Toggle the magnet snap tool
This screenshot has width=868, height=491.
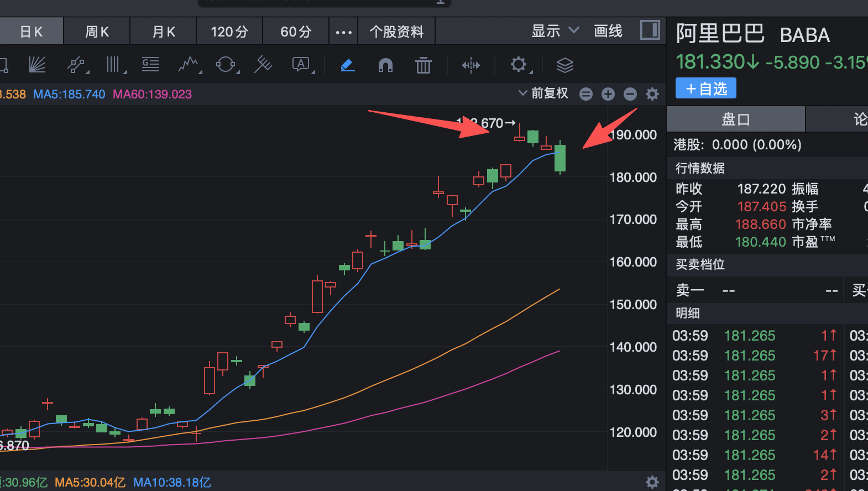[385, 65]
